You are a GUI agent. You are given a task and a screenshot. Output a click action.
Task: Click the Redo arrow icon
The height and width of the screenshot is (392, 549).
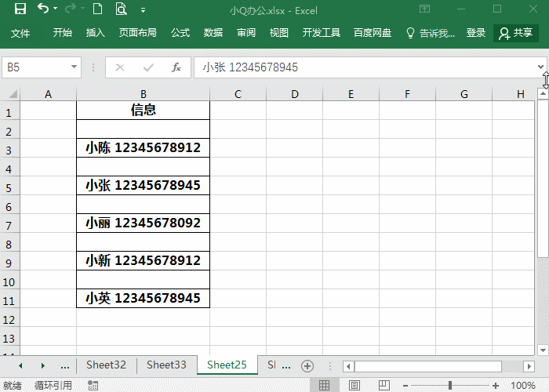[71, 9]
